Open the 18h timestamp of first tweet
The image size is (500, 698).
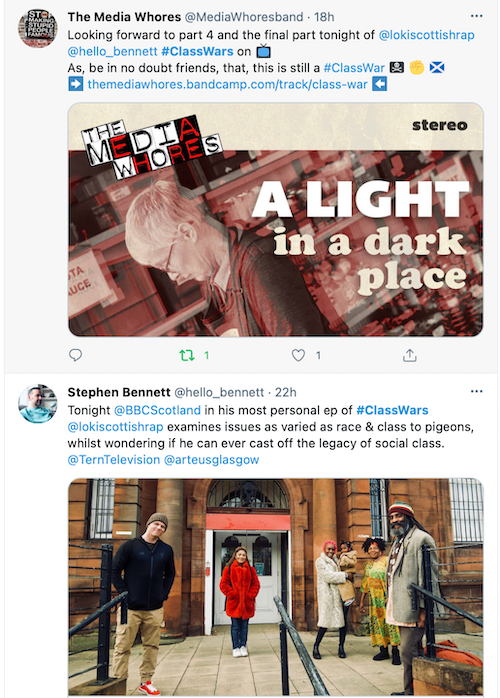click(324, 17)
